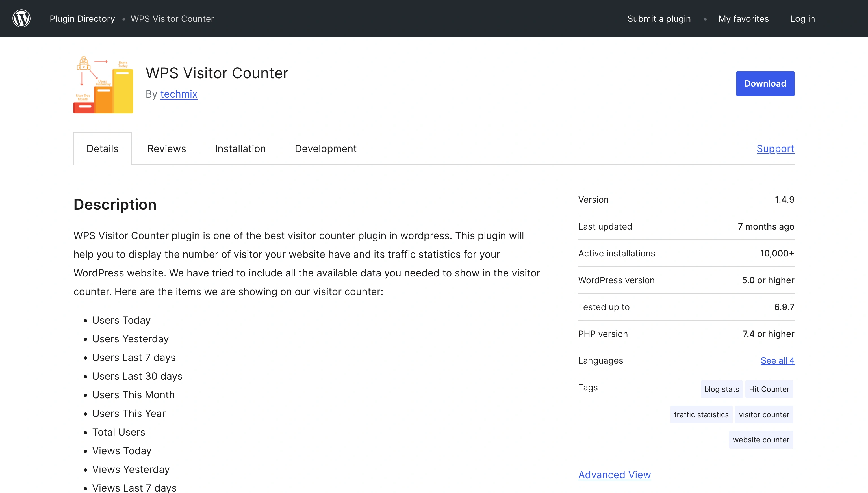
Task: Click '5.0 or higher' WordPress version
Action: point(768,280)
